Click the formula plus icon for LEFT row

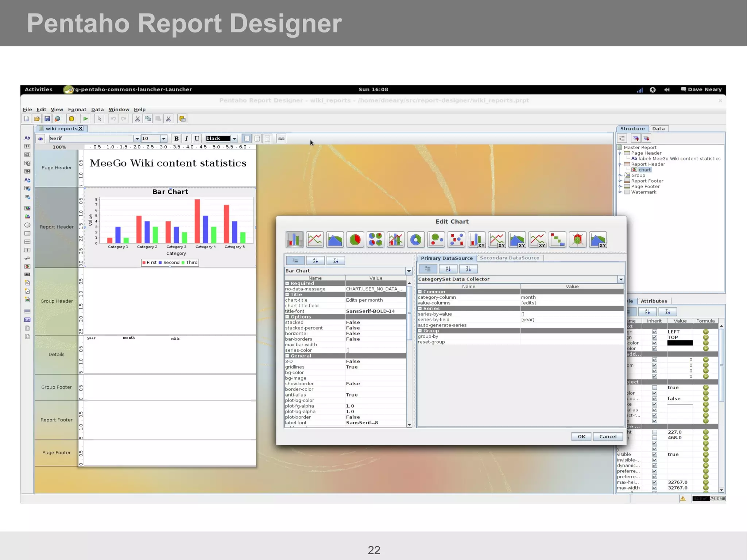[706, 332]
